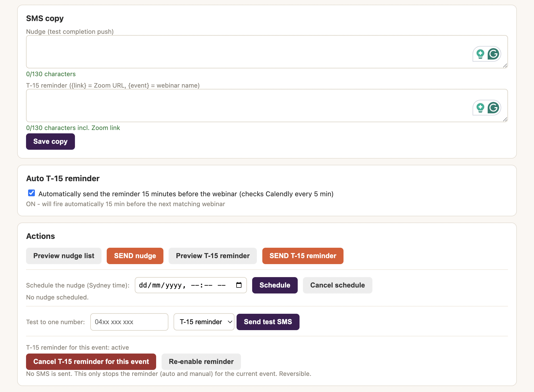Click the SEND nudge button

[x=135, y=256]
